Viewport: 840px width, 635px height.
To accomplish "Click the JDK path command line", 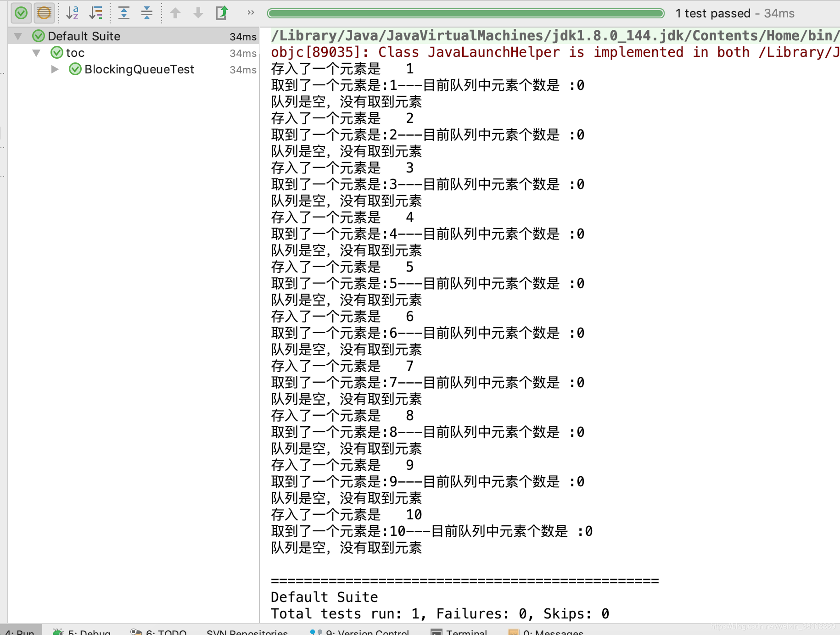I will (555, 36).
